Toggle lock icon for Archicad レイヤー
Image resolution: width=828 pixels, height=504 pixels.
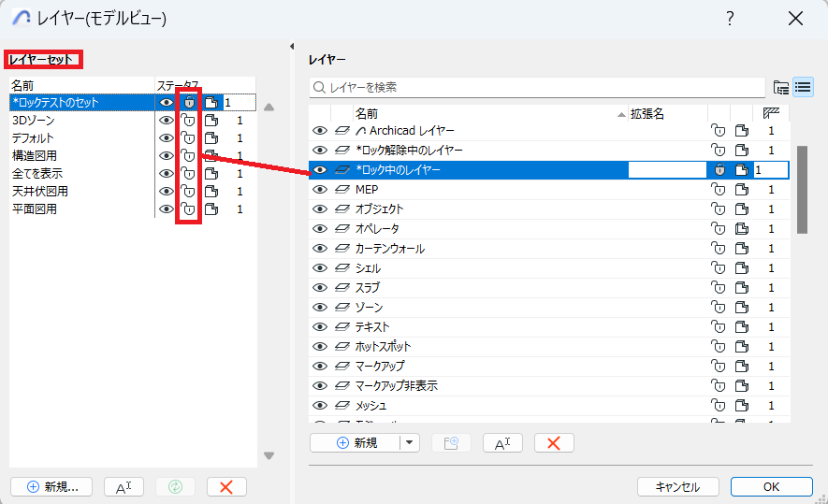point(719,130)
